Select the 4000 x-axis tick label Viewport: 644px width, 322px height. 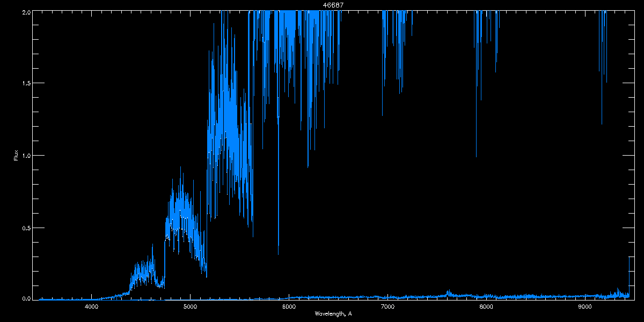[x=91, y=306]
